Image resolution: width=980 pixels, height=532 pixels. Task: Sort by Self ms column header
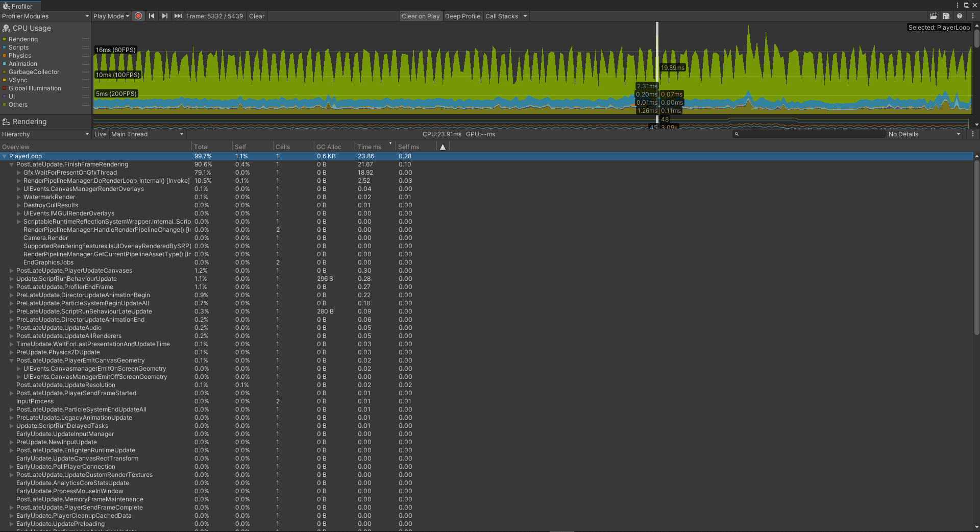[x=415, y=147]
